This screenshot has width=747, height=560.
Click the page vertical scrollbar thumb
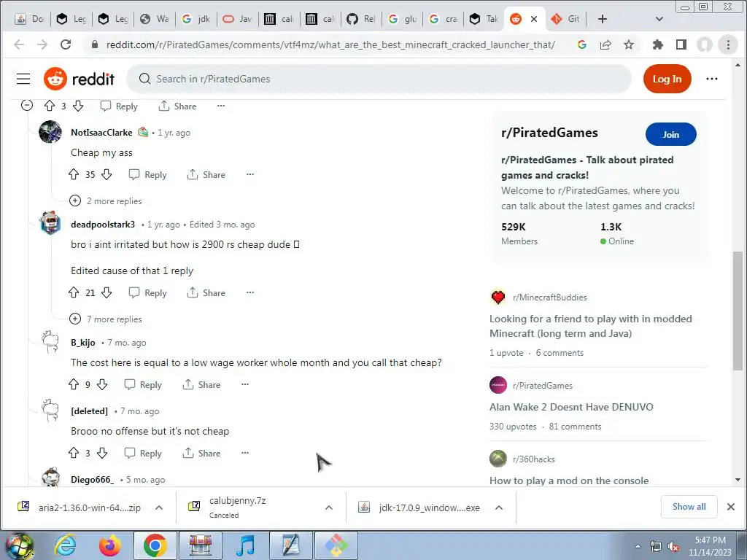[x=738, y=311]
